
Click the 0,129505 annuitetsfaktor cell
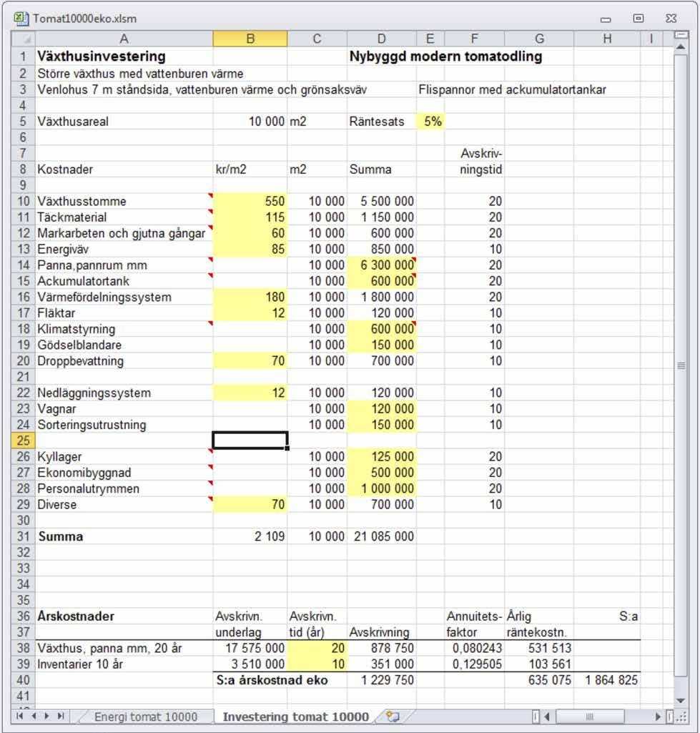point(474,664)
